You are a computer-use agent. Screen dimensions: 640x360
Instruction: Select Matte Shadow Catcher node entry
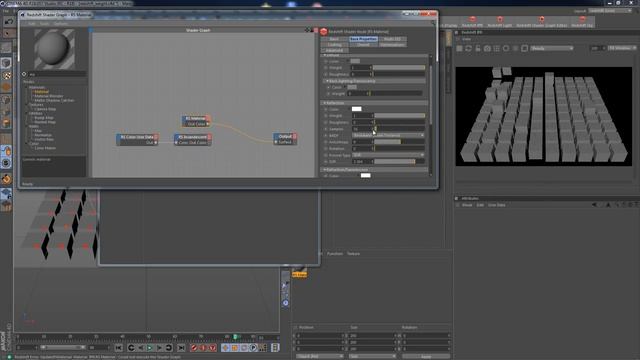54,100
